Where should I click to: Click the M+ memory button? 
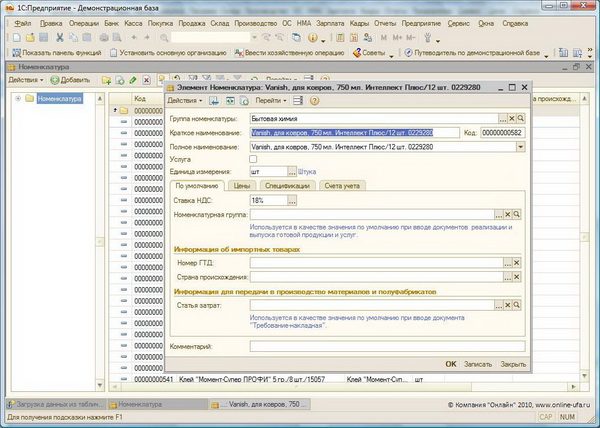[x=398, y=37]
